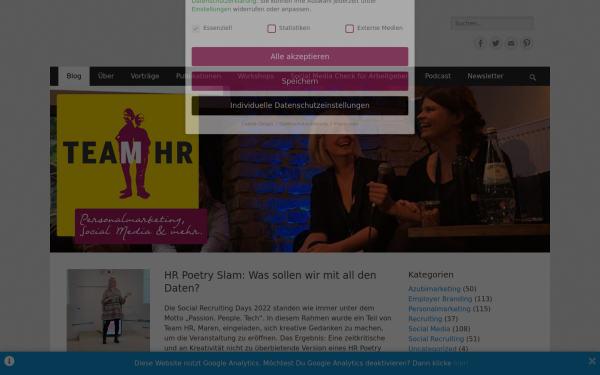Click the hier link to deactivate Analytics
Image resolution: width=600 pixels, height=375 pixels.
coord(460,363)
